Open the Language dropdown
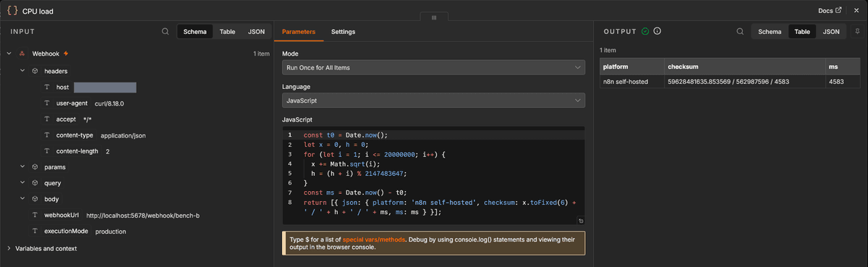 (433, 101)
